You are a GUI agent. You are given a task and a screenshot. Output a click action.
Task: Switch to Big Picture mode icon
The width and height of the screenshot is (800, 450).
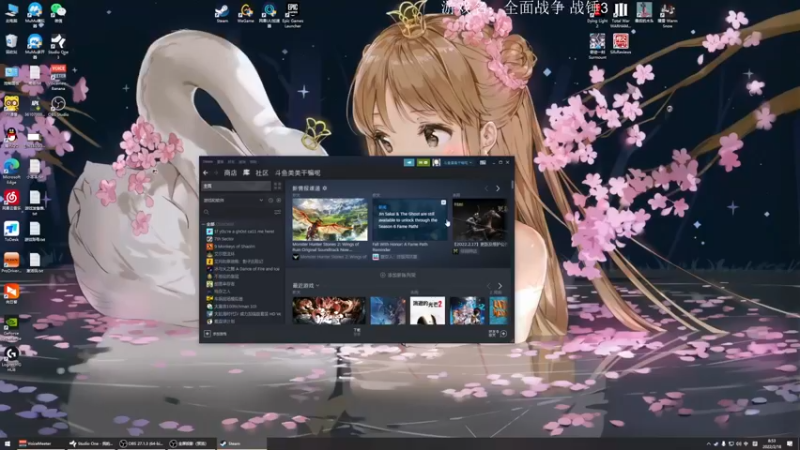(x=483, y=162)
